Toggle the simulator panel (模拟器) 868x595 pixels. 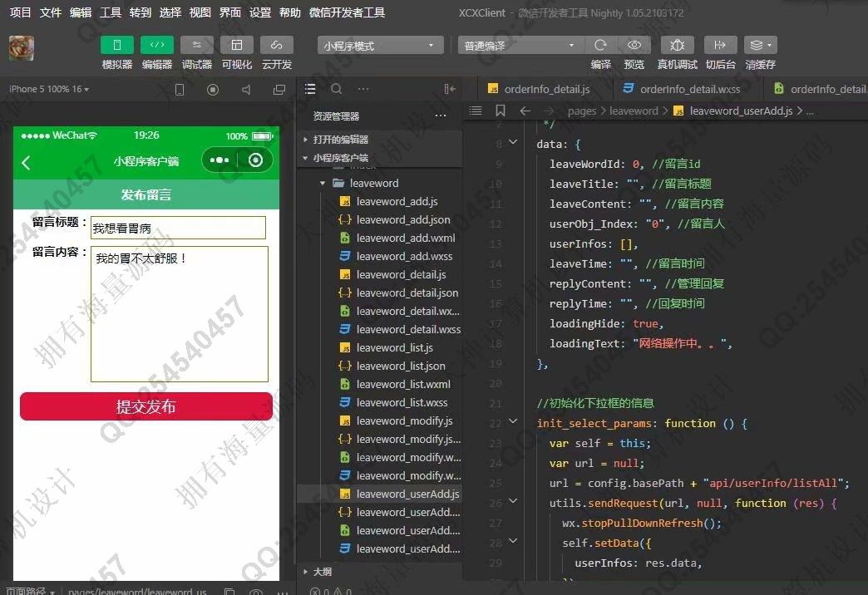(116, 45)
